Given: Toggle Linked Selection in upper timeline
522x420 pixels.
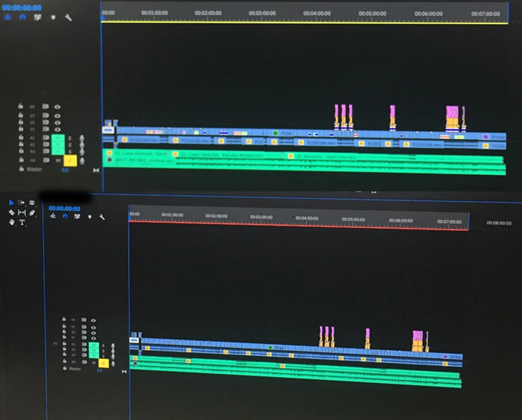Looking at the screenshot, I should tap(38, 17).
